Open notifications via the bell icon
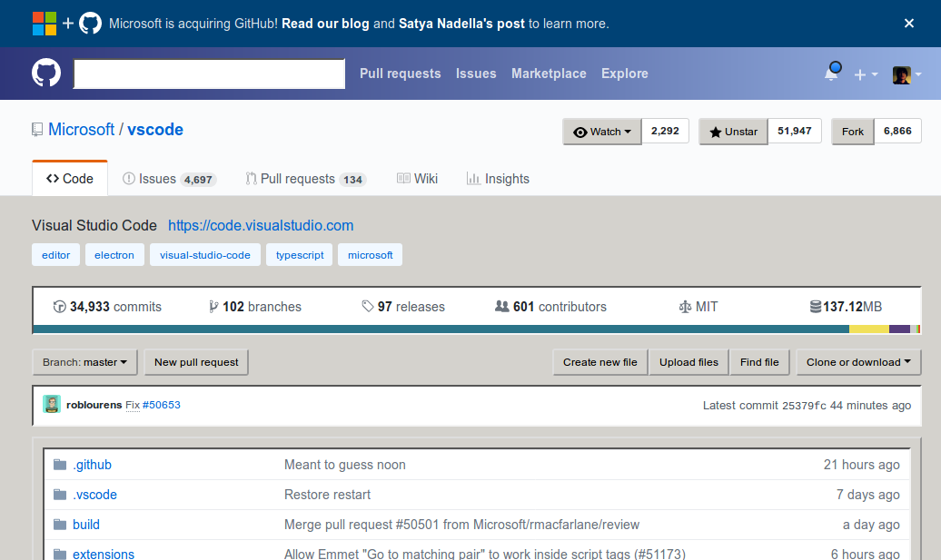This screenshot has height=560, width=941. pos(832,74)
